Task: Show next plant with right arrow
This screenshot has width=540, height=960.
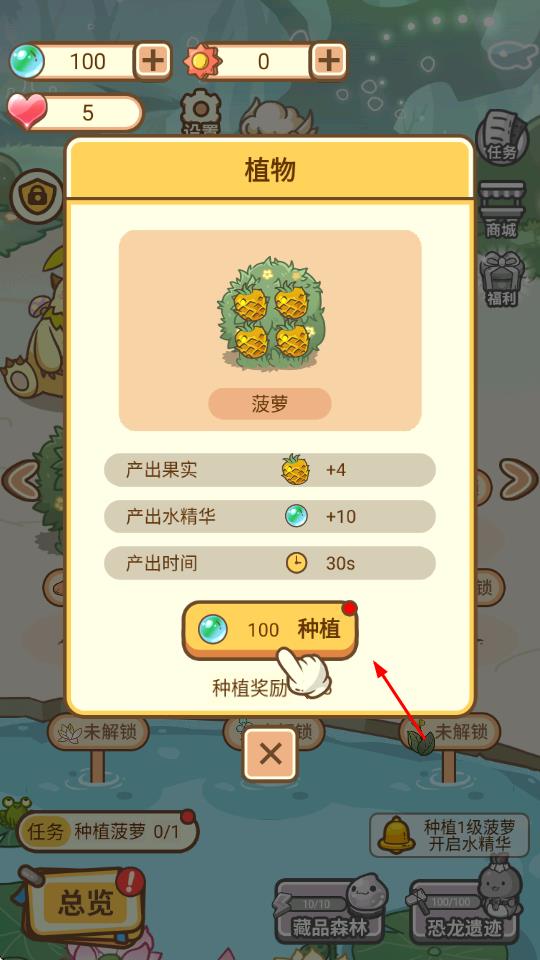Action: (518, 479)
